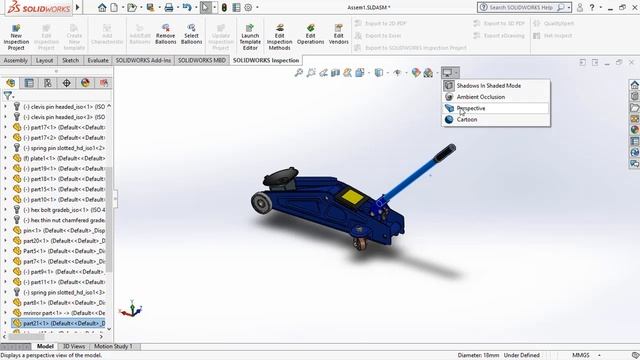Click the Previous View icon
Viewport: 640px width, 360px height.
click(x=323, y=73)
